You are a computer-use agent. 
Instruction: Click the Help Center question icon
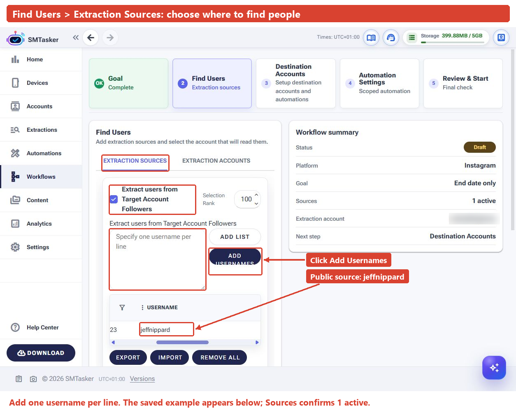15,327
